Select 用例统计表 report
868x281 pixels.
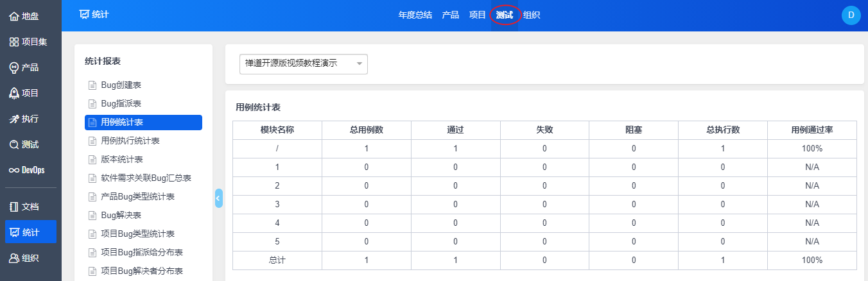click(143, 122)
